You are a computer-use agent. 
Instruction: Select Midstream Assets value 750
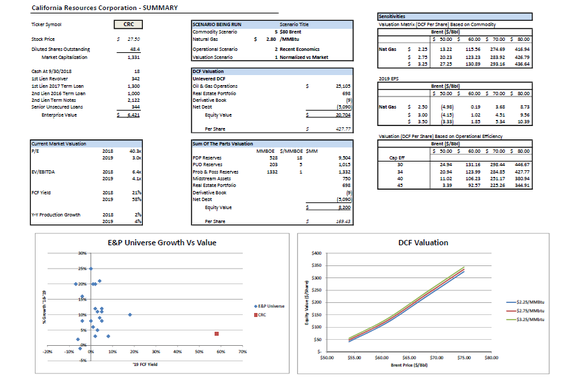coord(346,179)
